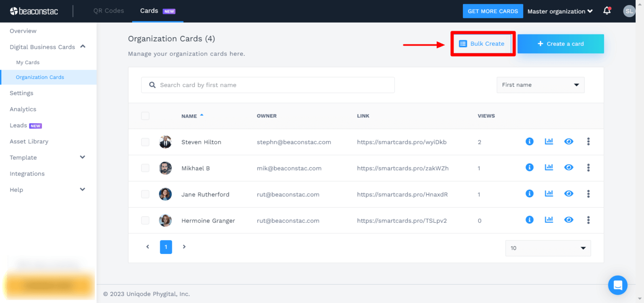Open more options for Hermoine Granger
This screenshot has width=644, height=303.
(x=588, y=219)
